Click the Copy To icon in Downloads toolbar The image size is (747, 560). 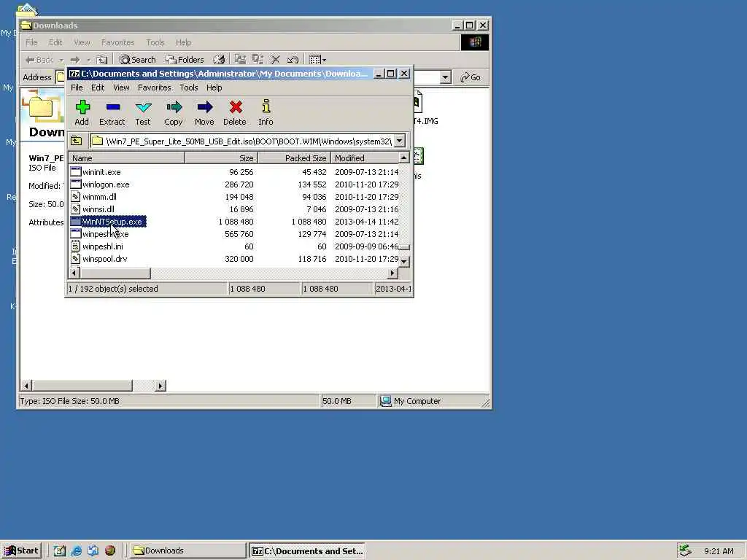(x=258, y=60)
